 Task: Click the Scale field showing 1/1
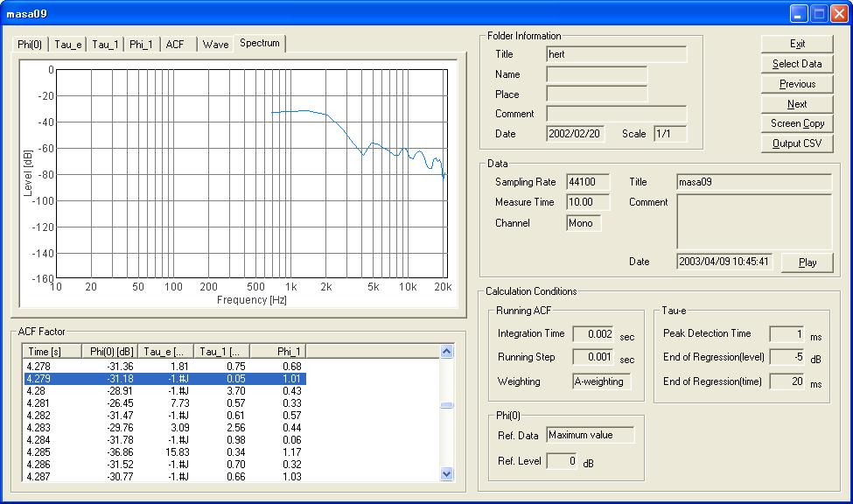[670, 134]
